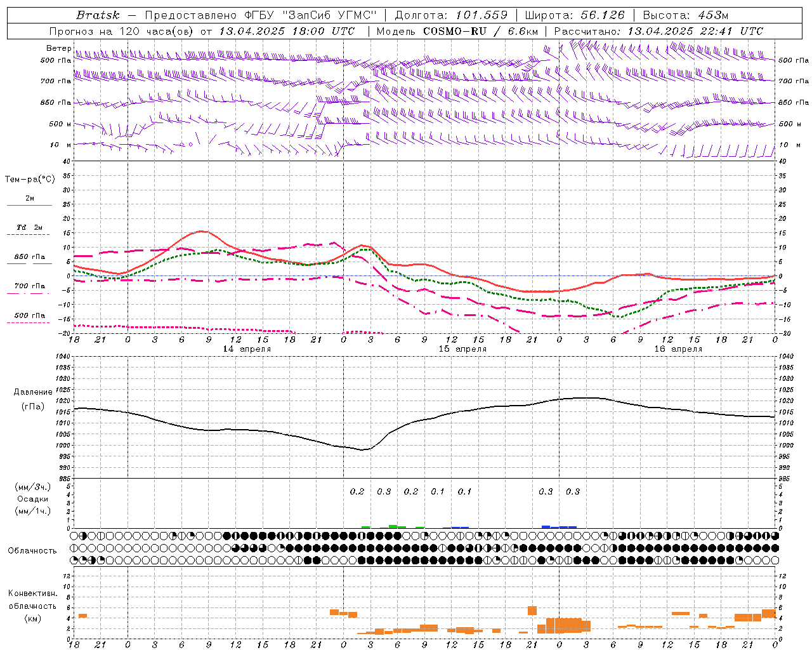
Task: Click the Тем-ра(°C) axis title
Action: click(x=30, y=180)
